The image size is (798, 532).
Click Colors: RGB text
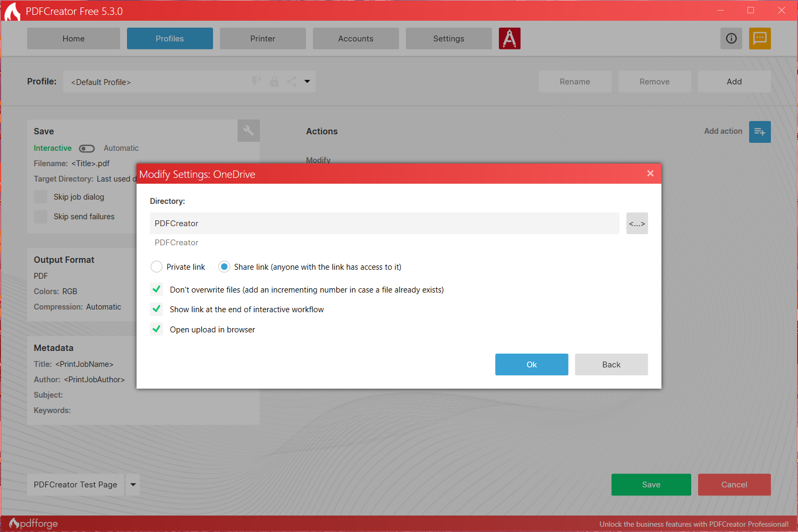56,291
